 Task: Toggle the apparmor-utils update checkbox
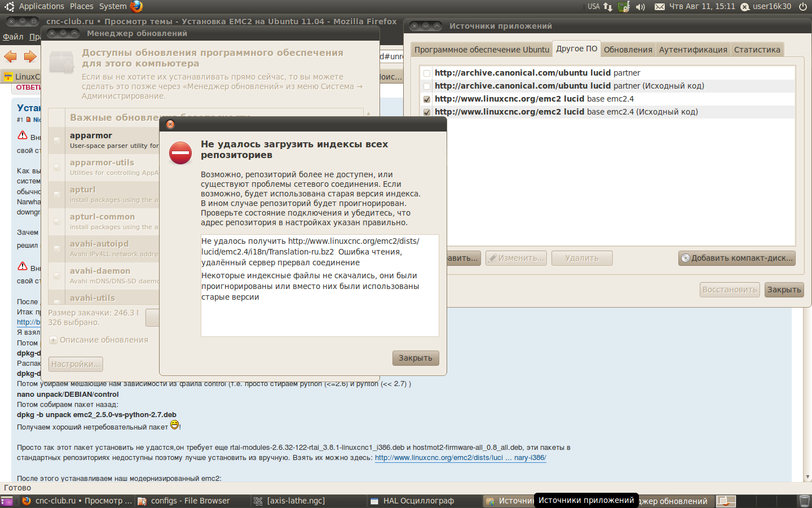57,167
